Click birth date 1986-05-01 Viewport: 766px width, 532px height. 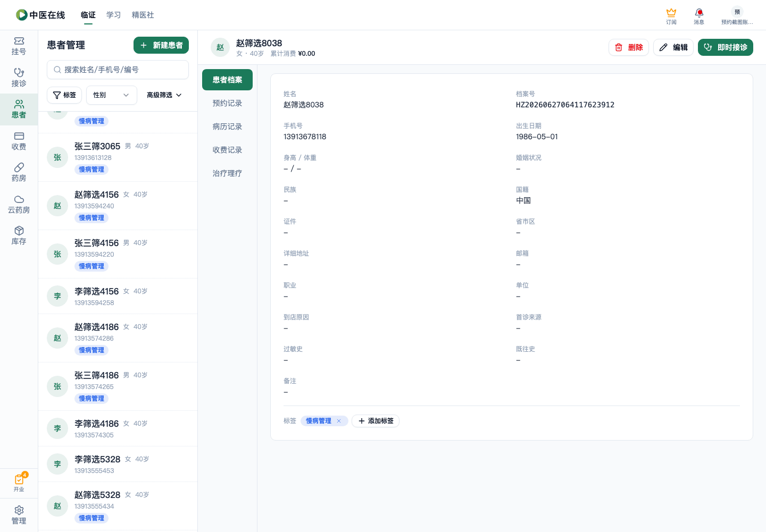tap(537, 137)
